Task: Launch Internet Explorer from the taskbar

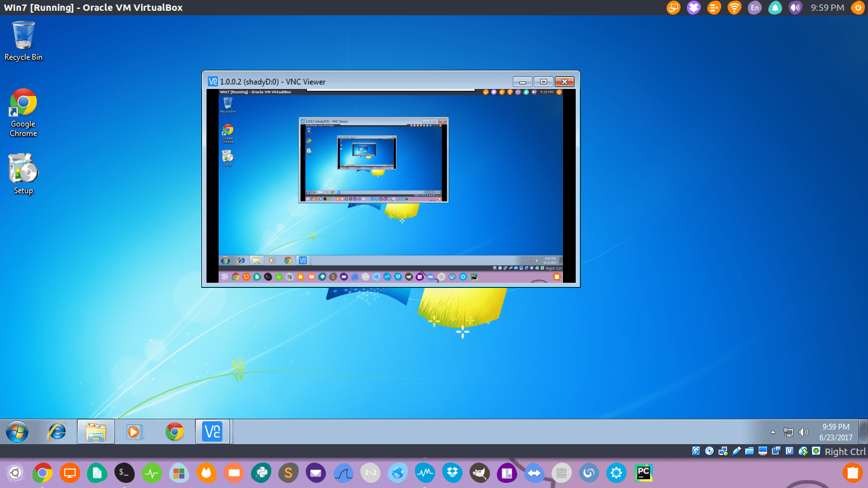Action: (57, 431)
